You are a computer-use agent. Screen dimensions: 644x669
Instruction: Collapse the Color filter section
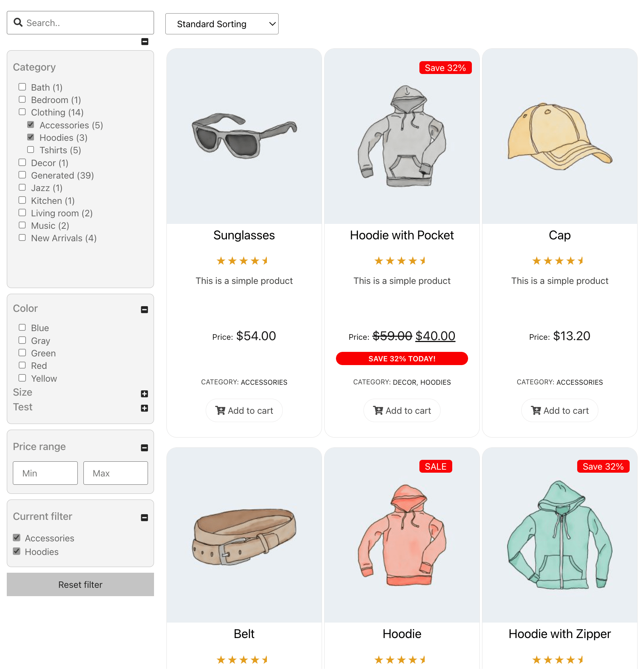(x=144, y=310)
